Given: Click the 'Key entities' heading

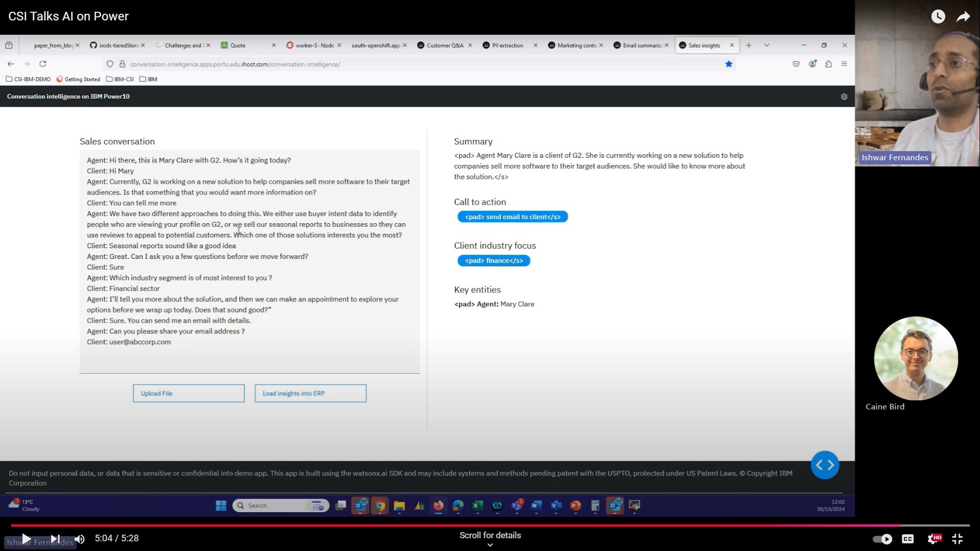Looking at the screenshot, I should (477, 290).
